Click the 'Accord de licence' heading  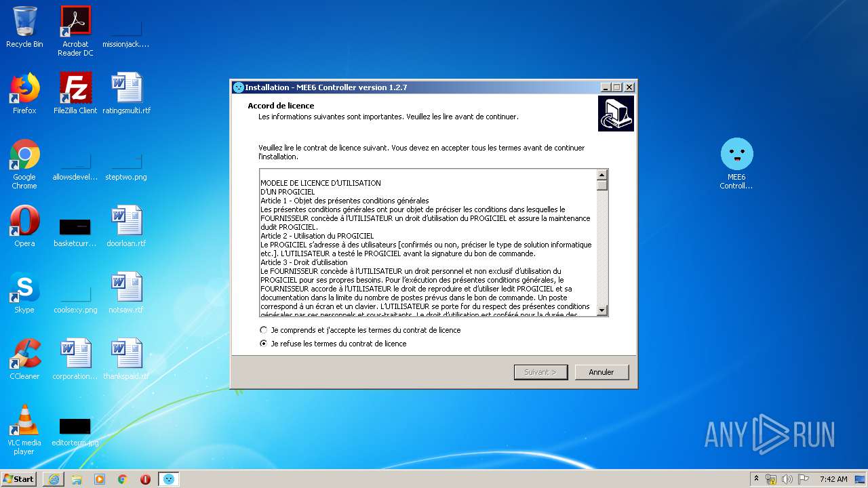point(281,106)
